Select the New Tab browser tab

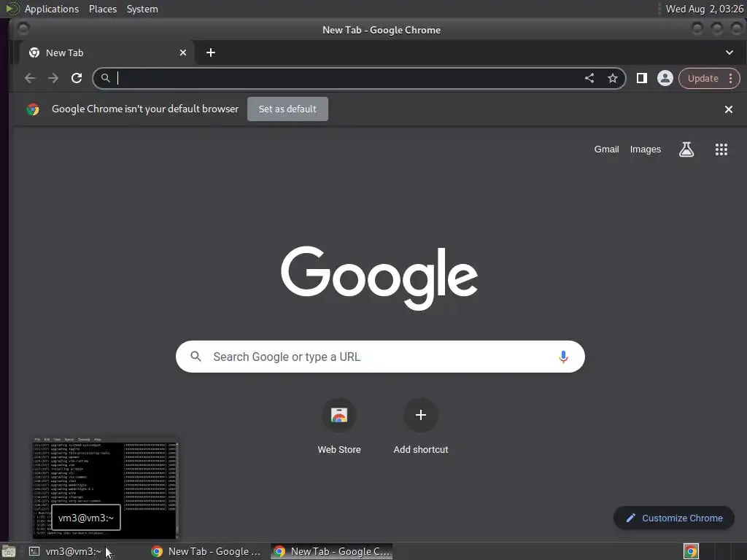(107, 52)
